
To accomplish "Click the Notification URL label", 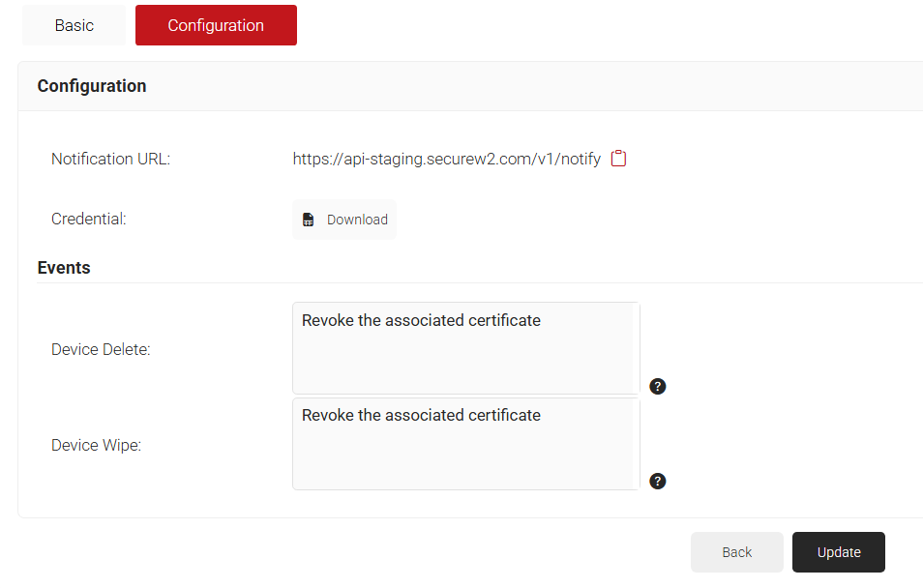I will tap(110, 159).
